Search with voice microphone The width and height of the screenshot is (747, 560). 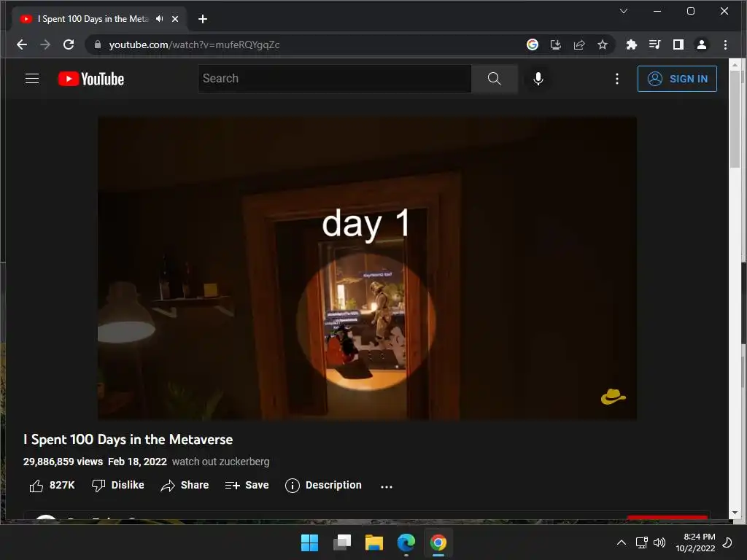pyautogui.click(x=538, y=79)
